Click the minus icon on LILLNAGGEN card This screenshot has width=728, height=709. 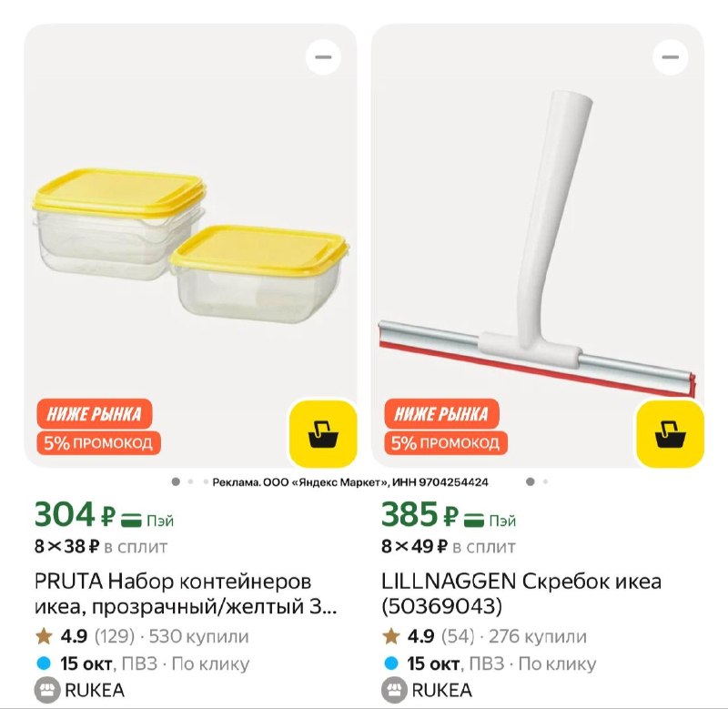(x=671, y=57)
